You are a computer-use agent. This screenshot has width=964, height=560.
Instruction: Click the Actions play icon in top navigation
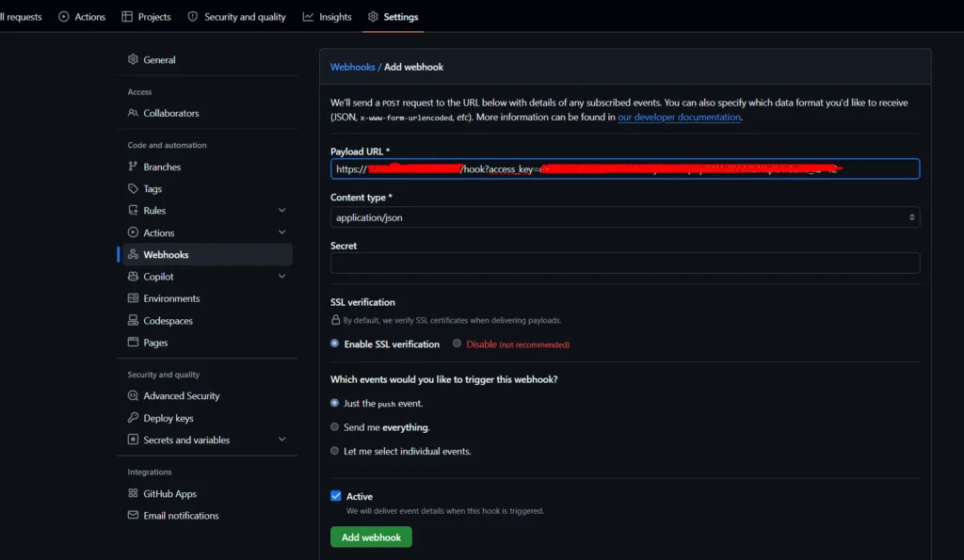64,17
